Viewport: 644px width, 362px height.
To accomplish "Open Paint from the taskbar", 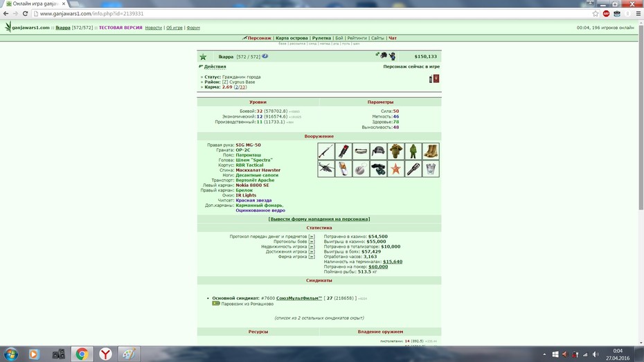I will 129,354.
